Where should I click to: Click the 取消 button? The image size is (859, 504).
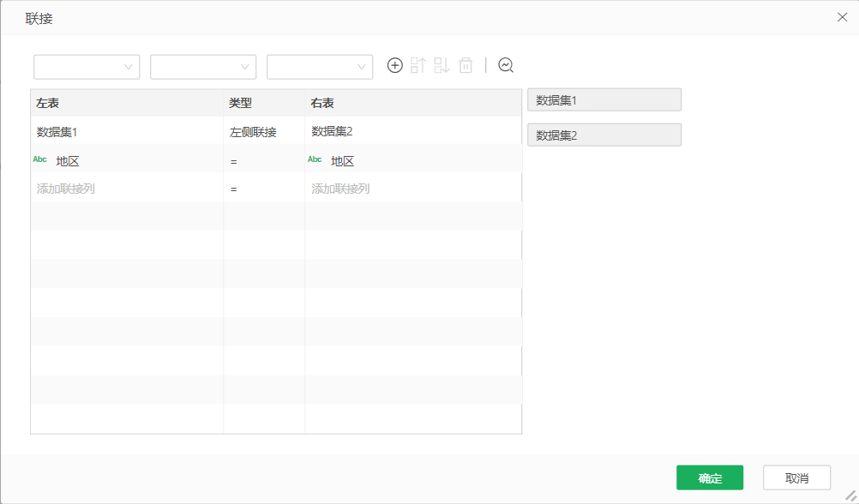[x=796, y=478]
